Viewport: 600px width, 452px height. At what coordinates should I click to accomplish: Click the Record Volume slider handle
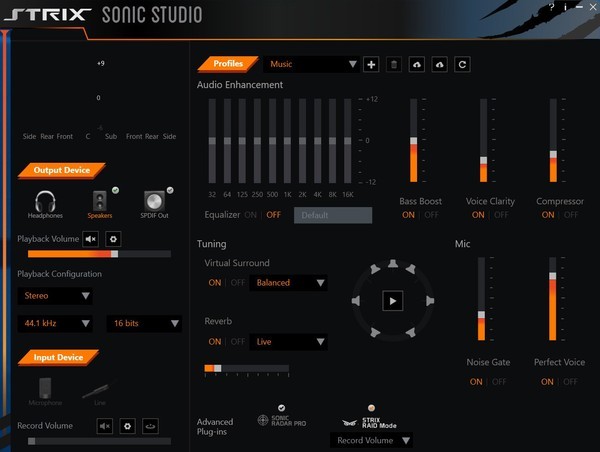[x=32, y=441]
